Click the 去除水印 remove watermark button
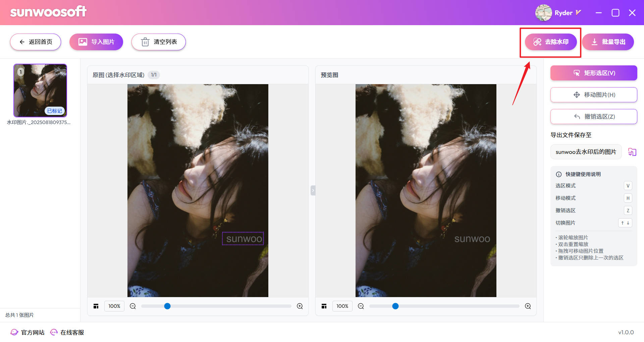 coord(551,42)
